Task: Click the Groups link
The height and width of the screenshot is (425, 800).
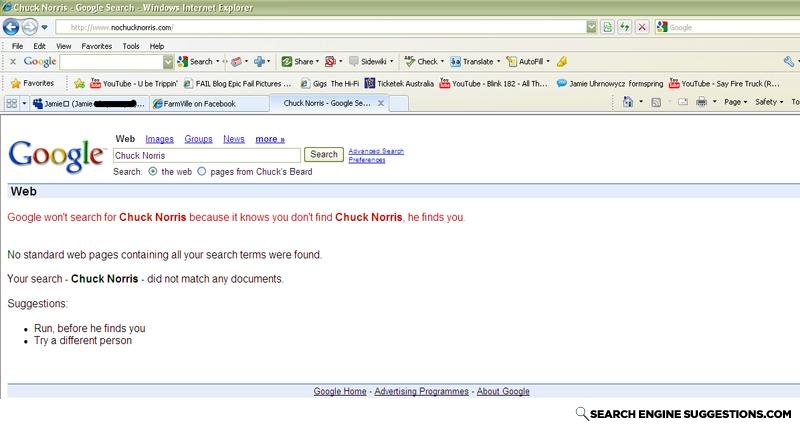Action: (x=198, y=139)
